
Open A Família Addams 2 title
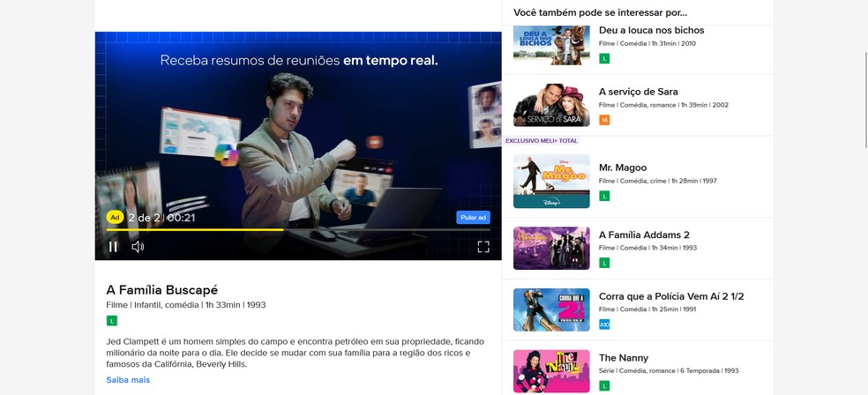point(644,235)
